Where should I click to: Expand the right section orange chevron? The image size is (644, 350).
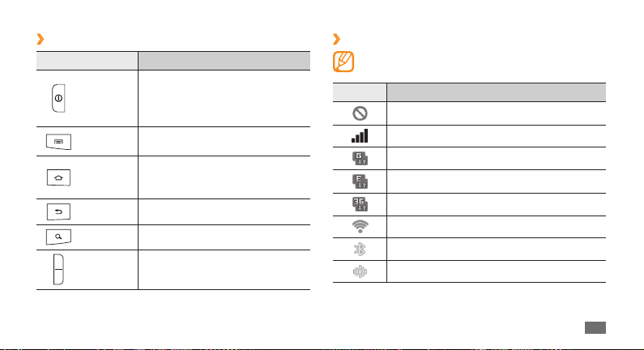coord(336,39)
